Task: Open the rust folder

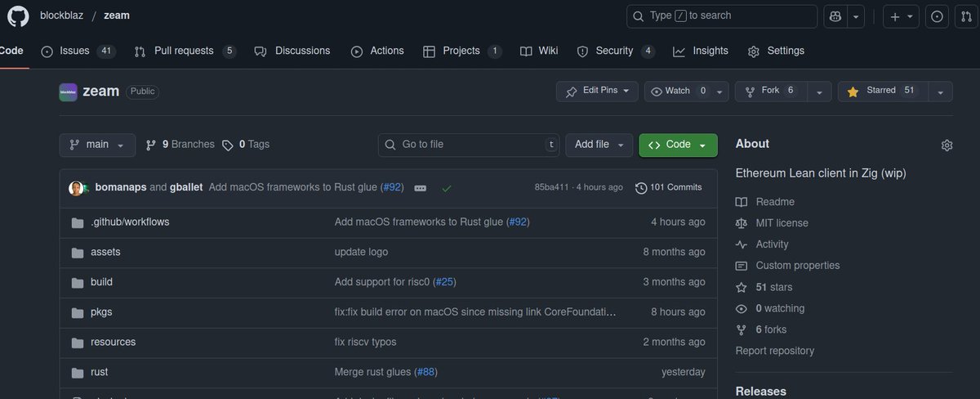Action: click(x=99, y=372)
